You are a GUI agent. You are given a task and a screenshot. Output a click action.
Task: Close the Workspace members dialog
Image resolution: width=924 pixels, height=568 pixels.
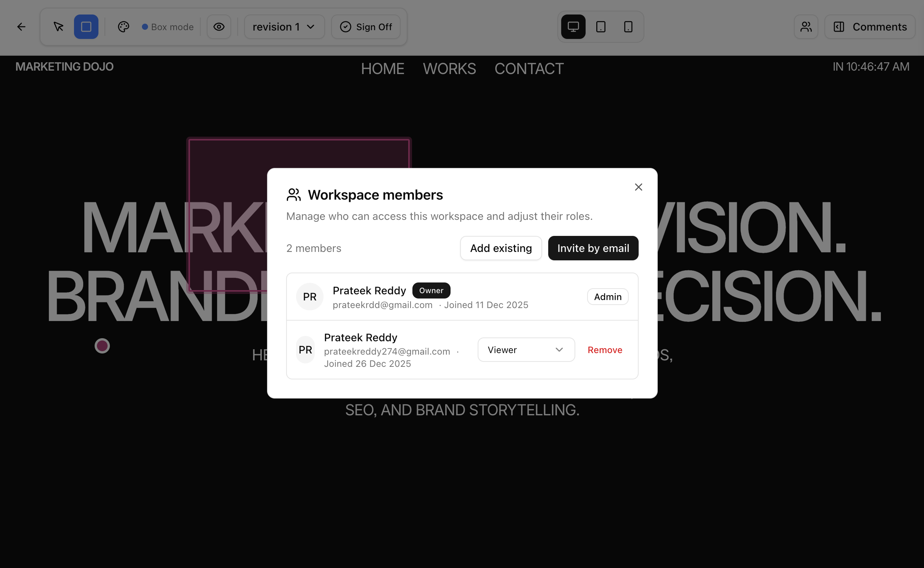(x=638, y=187)
